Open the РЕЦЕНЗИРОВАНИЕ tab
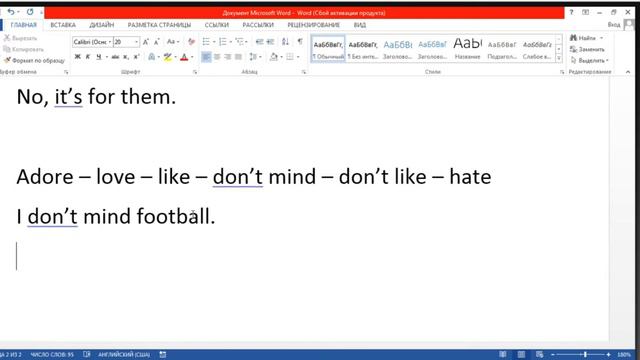The image size is (640, 360). click(313, 25)
